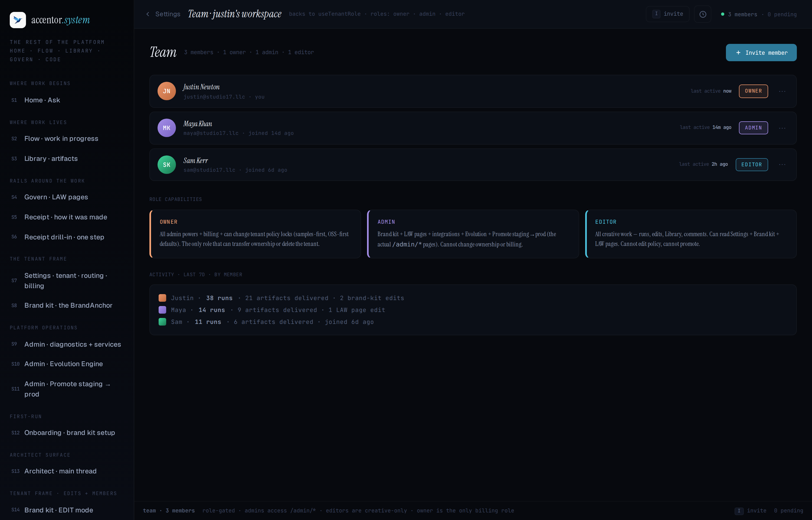Select the OWNER capabilities card
Image resolution: width=812 pixels, height=520 pixels.
(255, 234)
